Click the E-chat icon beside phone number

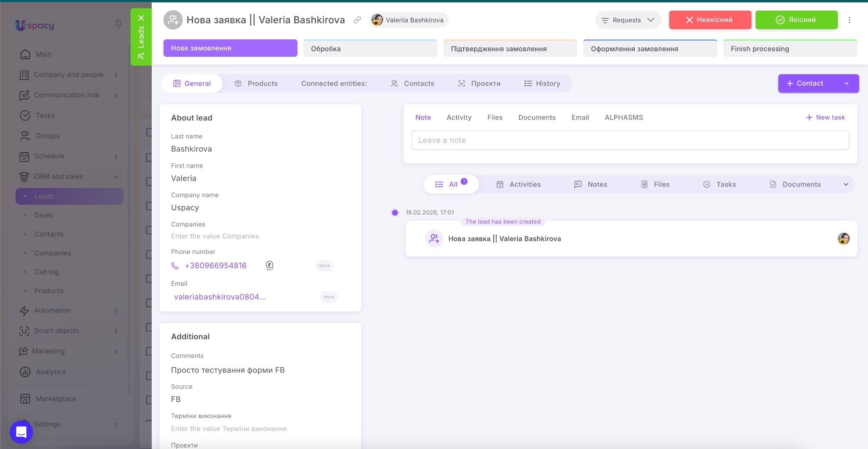(x=270, y=266)
